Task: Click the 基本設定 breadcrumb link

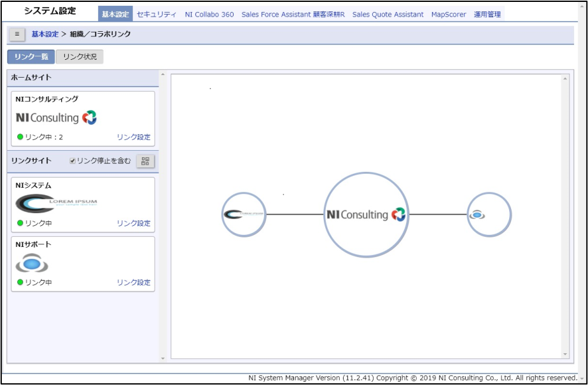Action: click(x=45, y=34)
